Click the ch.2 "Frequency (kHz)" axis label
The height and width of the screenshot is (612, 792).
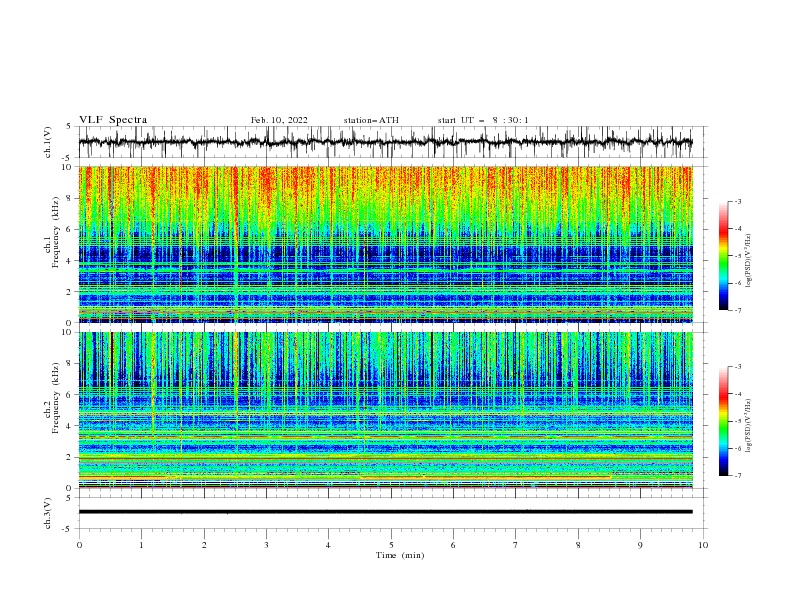[56, 398]
